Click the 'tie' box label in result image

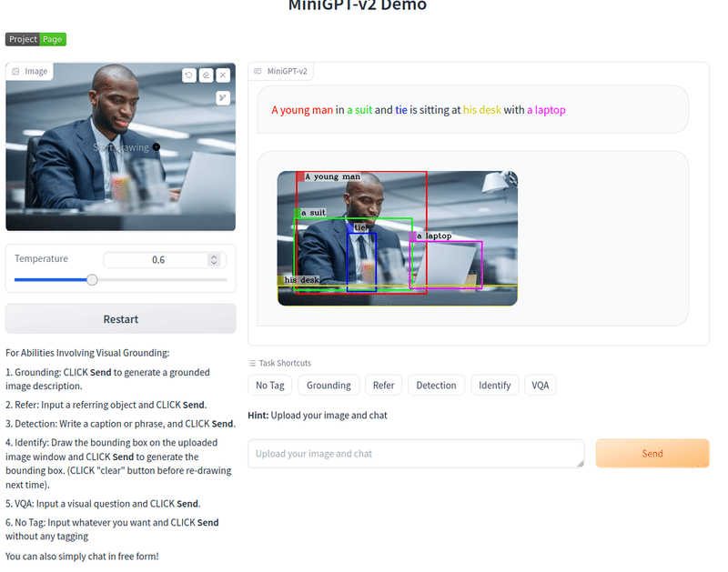click(x=360, y=227)
